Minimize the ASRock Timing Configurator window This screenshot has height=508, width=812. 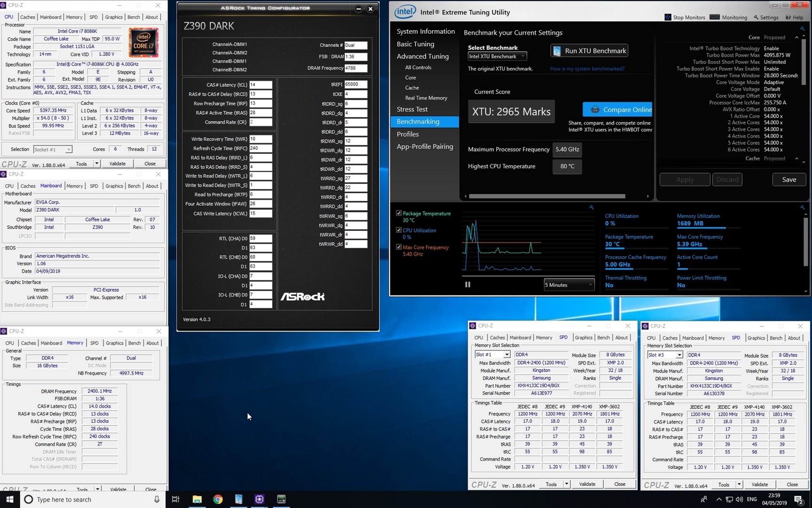tap(359, 9)
